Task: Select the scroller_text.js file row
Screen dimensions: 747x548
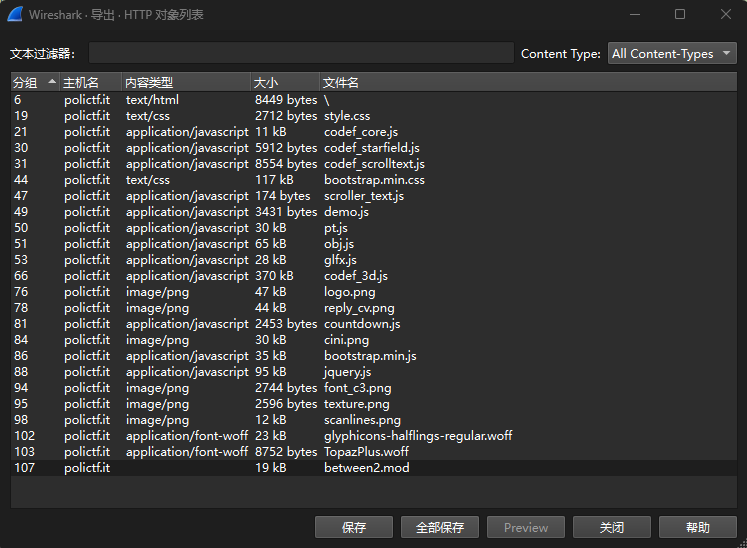Action: pyautogui.click(x=374, y=196)
